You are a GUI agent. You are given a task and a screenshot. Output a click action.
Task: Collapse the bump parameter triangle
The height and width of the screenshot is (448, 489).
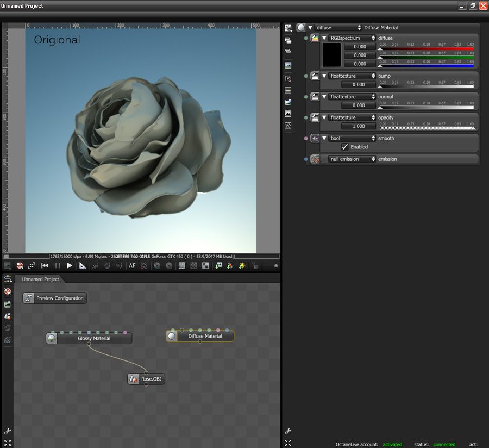(x=324, y=76)
